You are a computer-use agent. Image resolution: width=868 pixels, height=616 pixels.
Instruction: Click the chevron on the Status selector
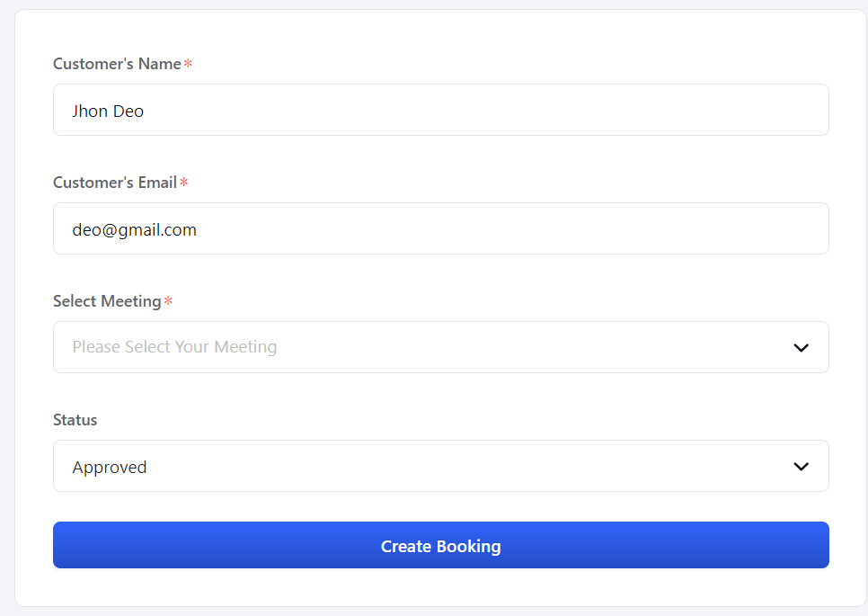tap(801, 466)
